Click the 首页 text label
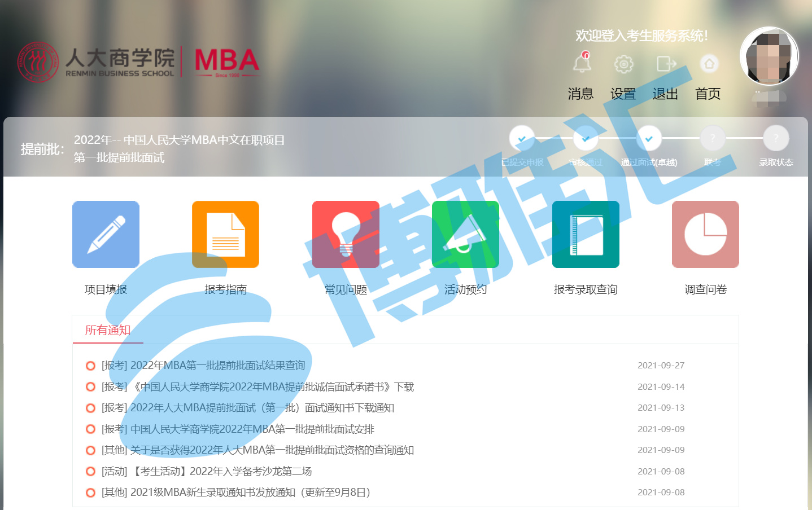 (708, 94)
